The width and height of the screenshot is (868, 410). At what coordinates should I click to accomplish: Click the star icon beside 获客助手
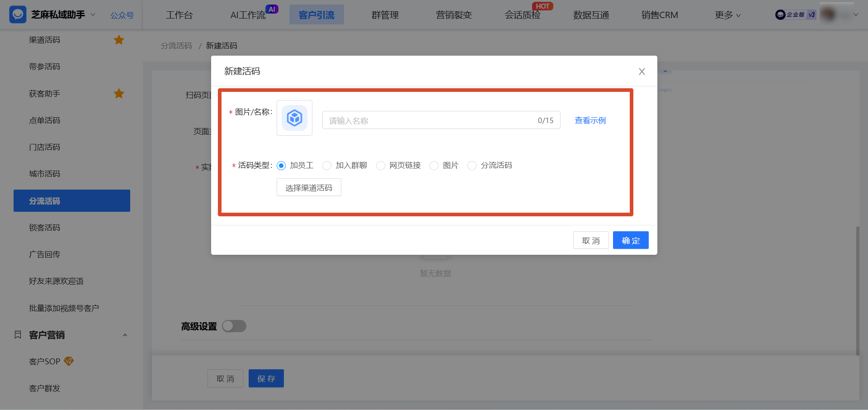tap(119, 94)
